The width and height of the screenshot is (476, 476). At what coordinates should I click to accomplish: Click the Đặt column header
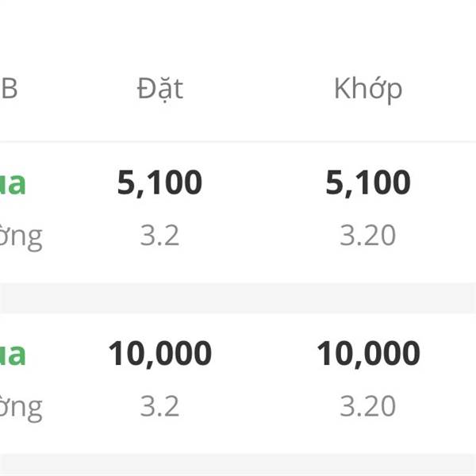(159, 89)
